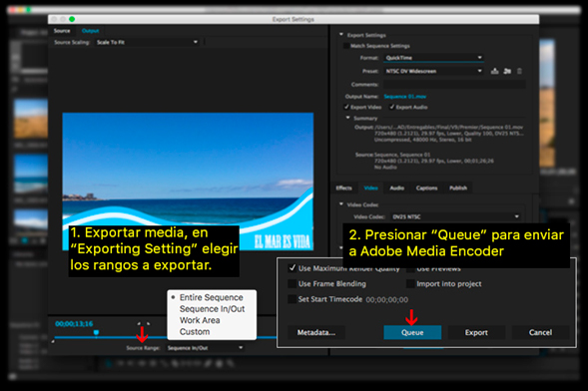Image resolution: width=588 pixels, height=391 pixels.
Task: Open the Audio tab
Action: tap(396, 188)
